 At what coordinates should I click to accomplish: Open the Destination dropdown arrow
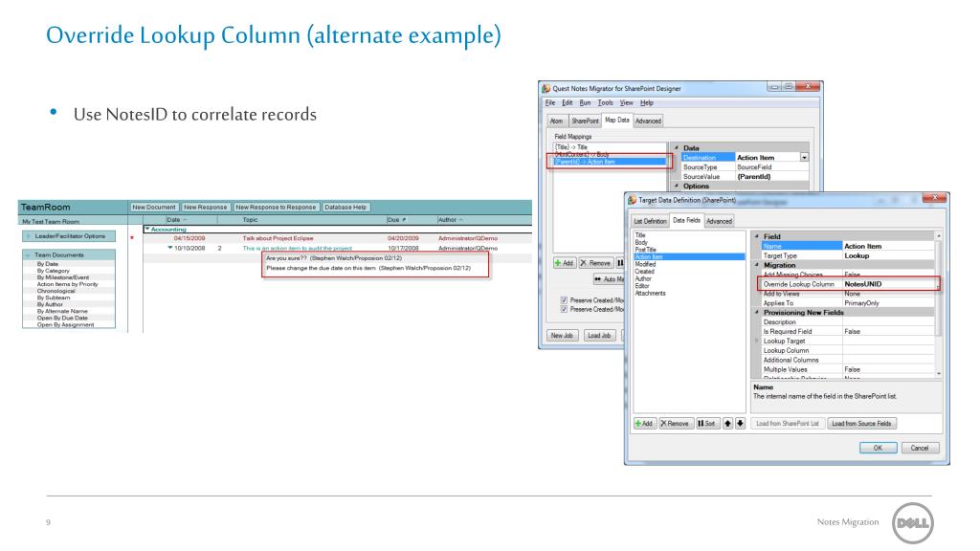(x=804, y=158)
